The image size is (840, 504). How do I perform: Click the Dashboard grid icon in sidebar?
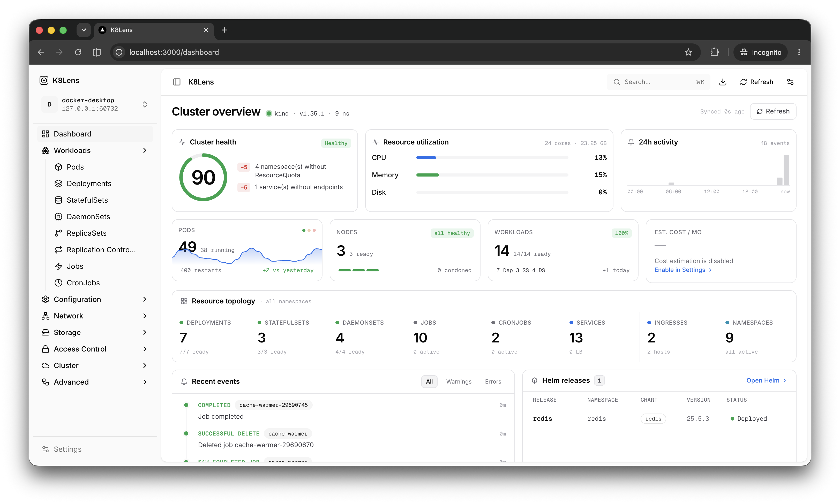[x=46, y=134]
